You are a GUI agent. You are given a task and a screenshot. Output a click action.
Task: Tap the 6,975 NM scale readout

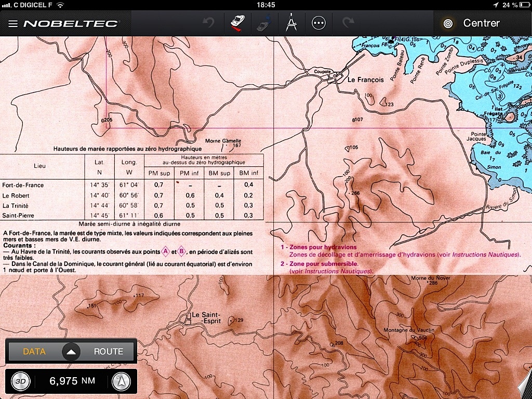72,381
